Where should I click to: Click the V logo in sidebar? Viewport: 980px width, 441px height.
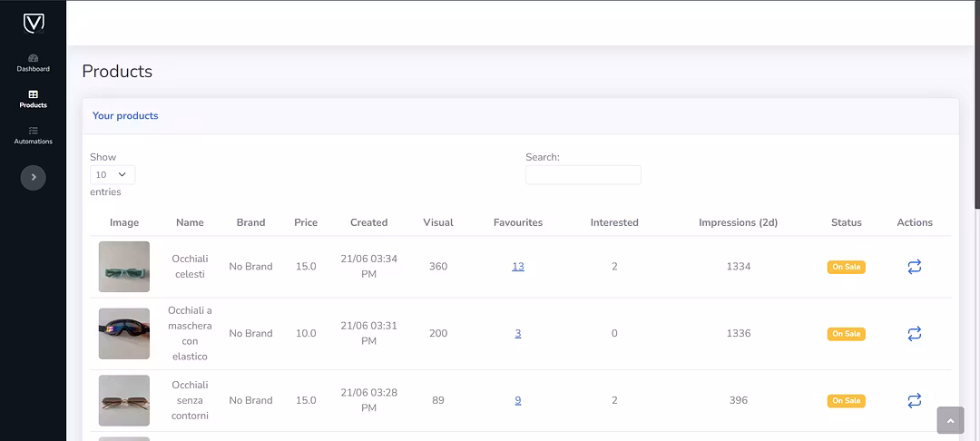tap(33, 24)
